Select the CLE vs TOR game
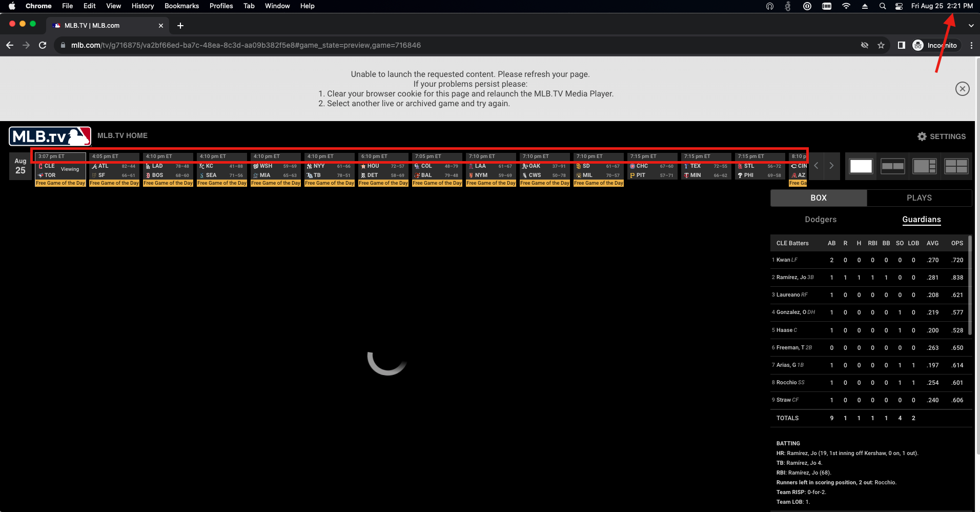 (x=60, y=169)
